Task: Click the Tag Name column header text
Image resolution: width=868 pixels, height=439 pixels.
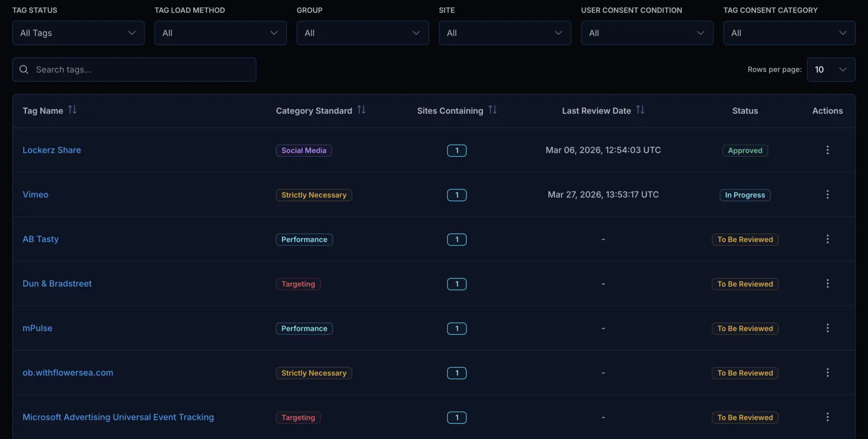Action: [43, 111]
